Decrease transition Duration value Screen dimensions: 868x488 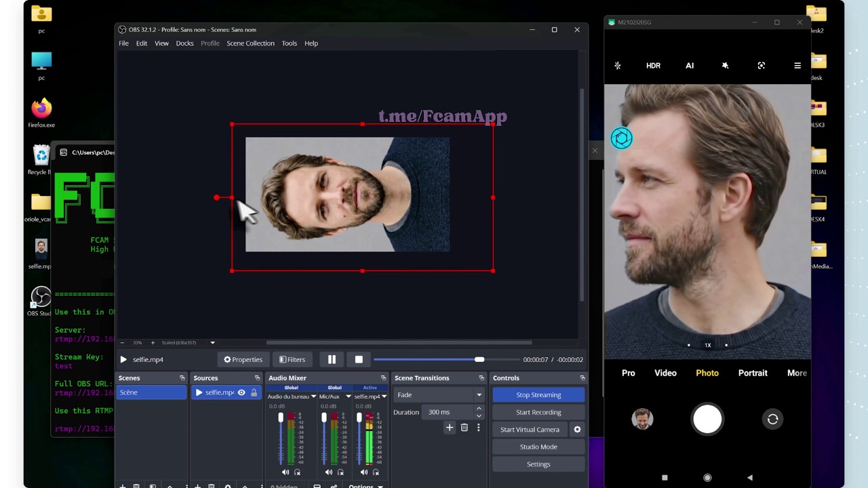coord(479,415)
